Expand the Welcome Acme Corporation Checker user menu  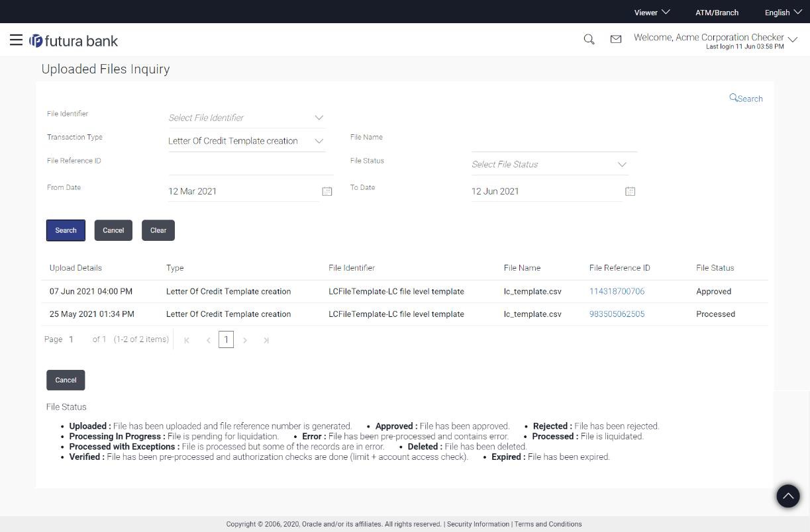(715, 40)
